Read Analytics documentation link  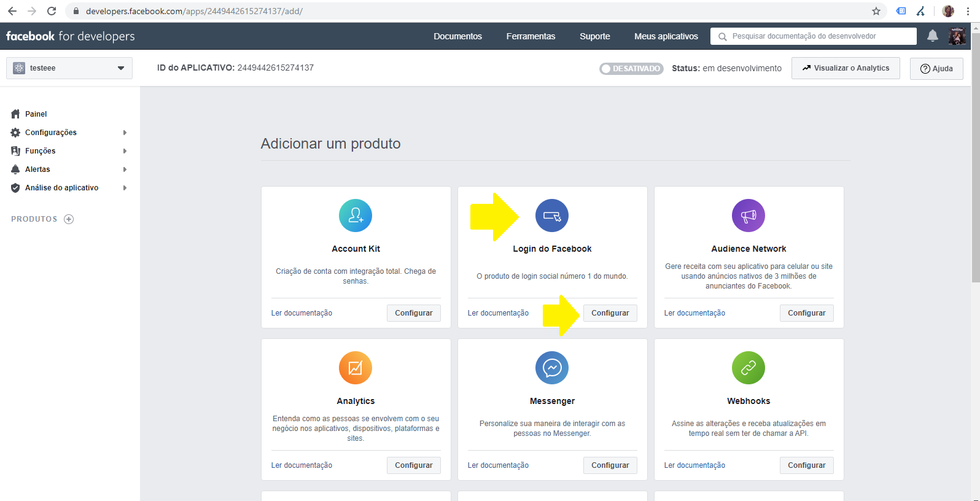[301, 465]
